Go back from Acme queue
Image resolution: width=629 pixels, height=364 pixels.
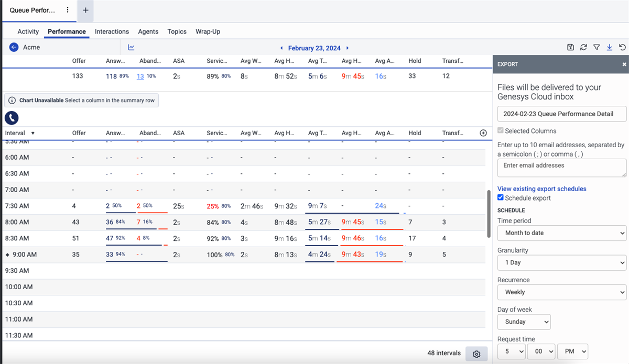coord(14,47)
